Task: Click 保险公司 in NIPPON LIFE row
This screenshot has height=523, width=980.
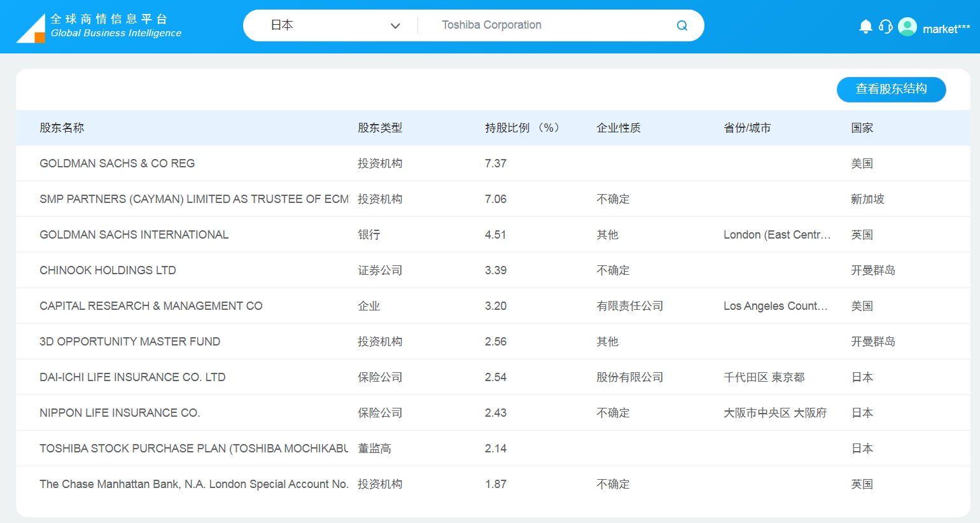Action: pos(380,413)
